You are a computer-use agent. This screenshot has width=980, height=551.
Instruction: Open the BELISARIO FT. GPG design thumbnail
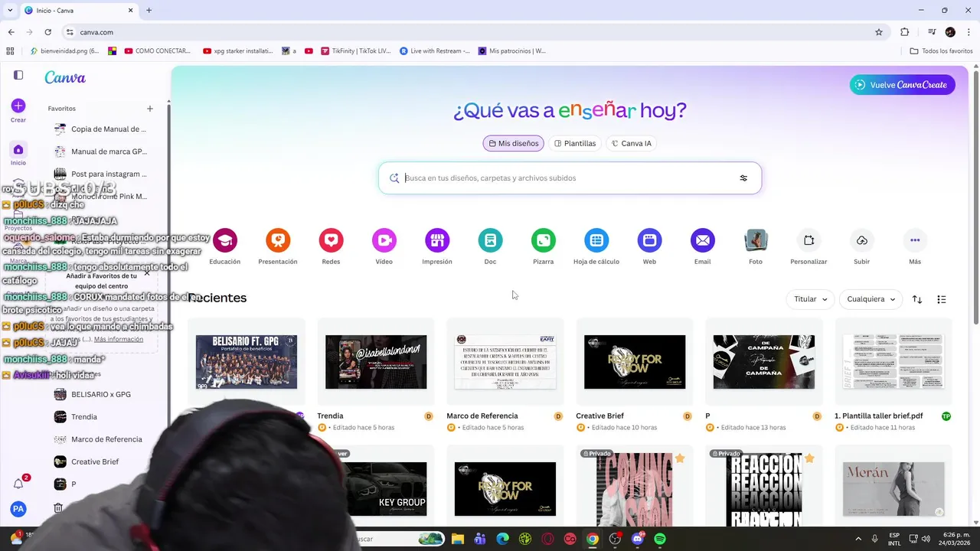246,362
